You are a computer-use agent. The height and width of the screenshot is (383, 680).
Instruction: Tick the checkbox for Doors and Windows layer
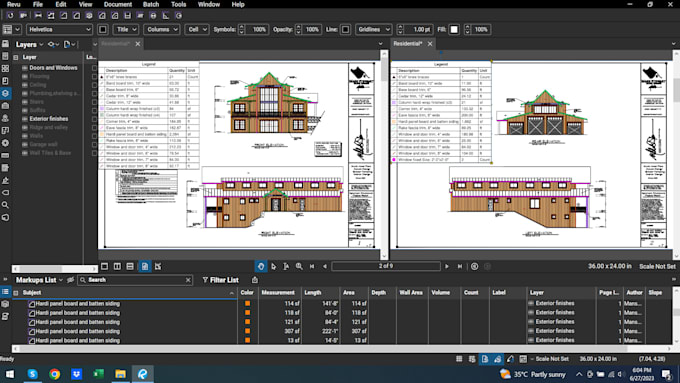tap(94, 68)
